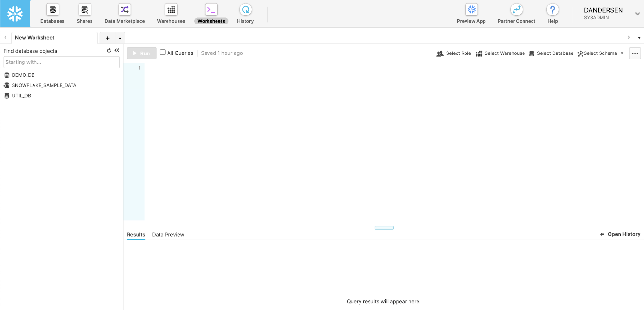Open dropdown arrow next to add worksheet
644x310 pixels.
[x=120, y=38]
